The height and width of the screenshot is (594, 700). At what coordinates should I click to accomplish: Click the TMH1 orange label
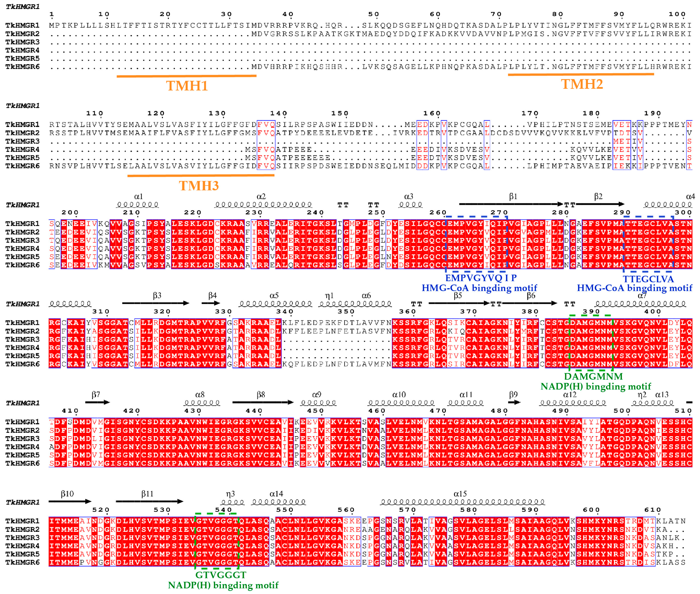pyautogui.click(x=187, y=86)
